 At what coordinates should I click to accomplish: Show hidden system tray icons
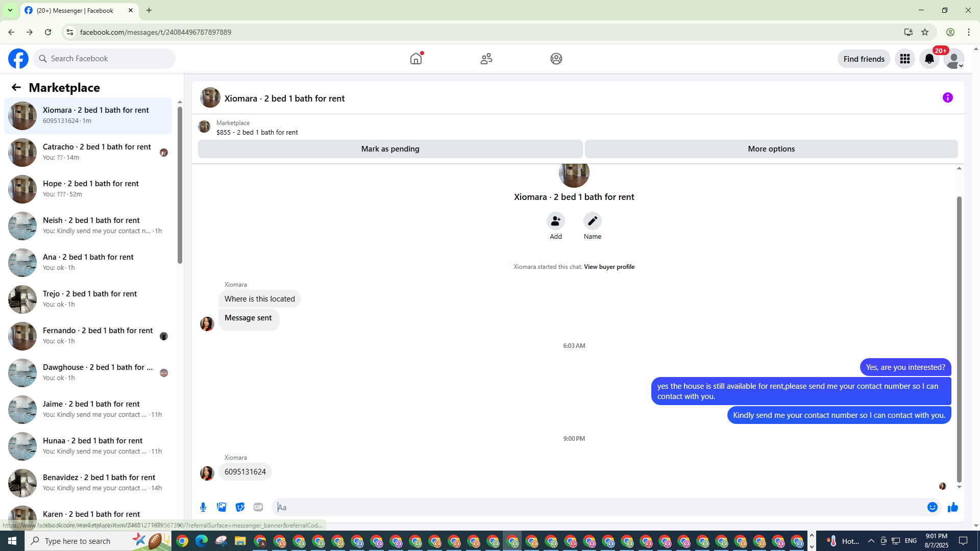(871, 541)
